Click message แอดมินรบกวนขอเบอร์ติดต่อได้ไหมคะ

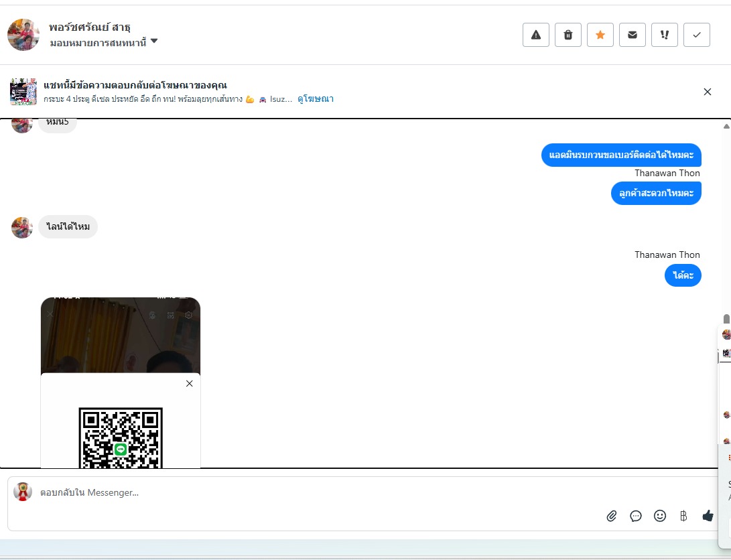(621, 155)
